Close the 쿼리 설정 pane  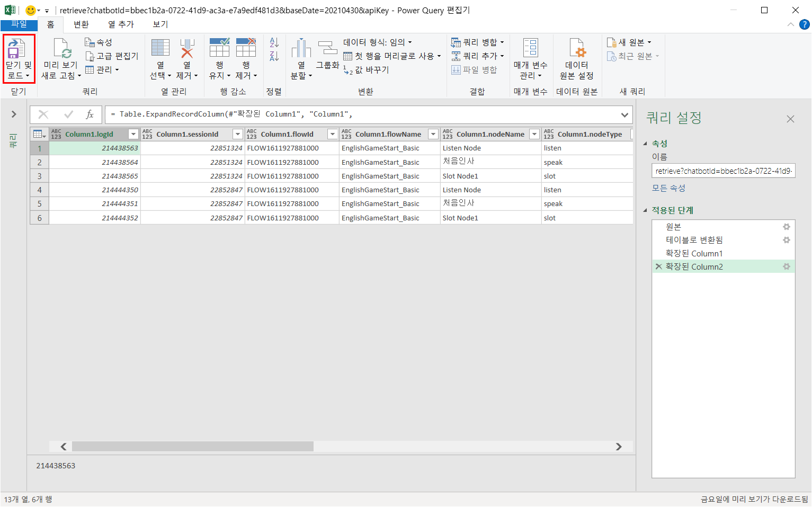point(790,119)
